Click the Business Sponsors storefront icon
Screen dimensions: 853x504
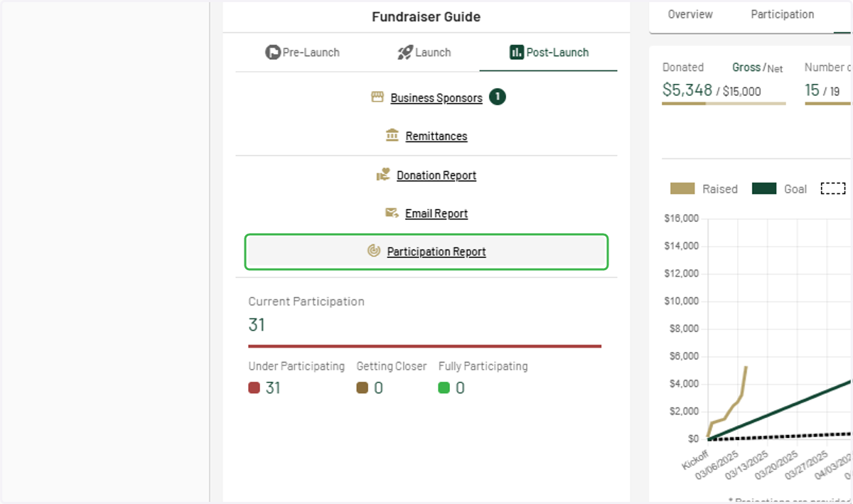[x=377, y=97]
